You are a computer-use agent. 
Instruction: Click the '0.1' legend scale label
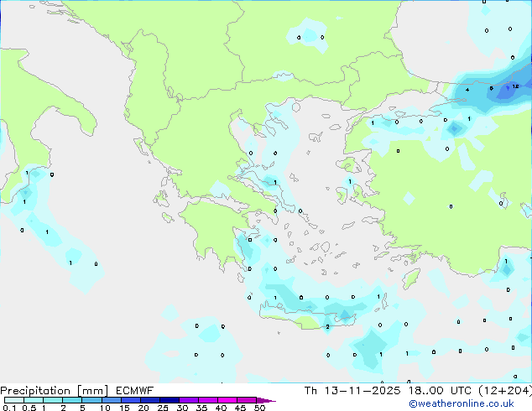tap(9, 408)
